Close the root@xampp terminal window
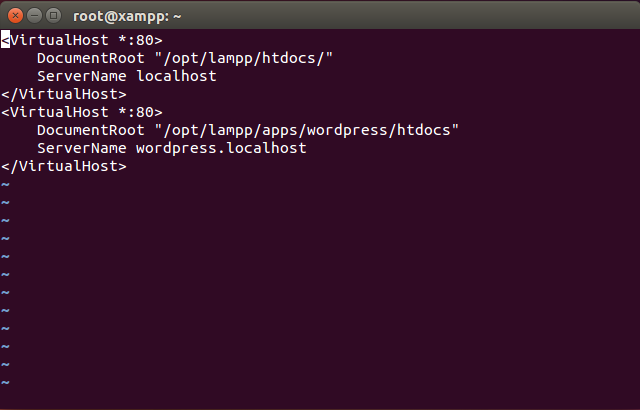This screenshot has height=410, width=640. [14, 15]
